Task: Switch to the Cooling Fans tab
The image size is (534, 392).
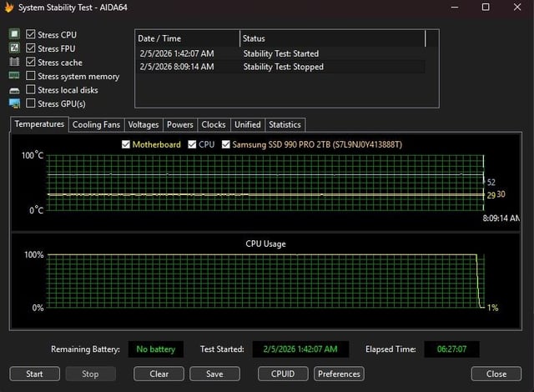Action: pos(96,124)
